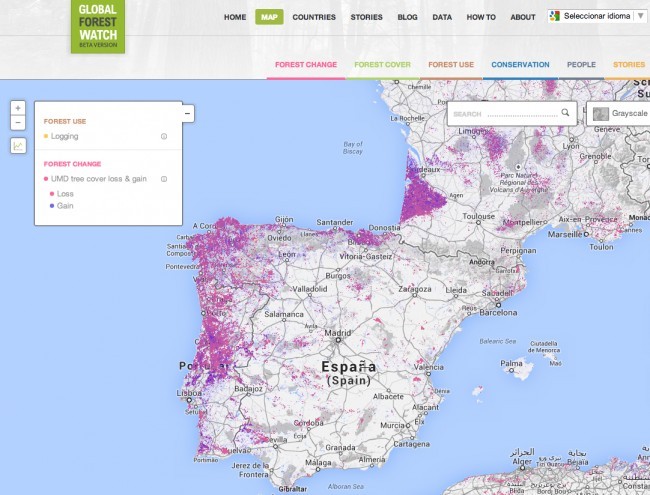This screenshot has width=650, height=495.
Task: Click the search magnifier icon
Action: [x=565, y=112]
